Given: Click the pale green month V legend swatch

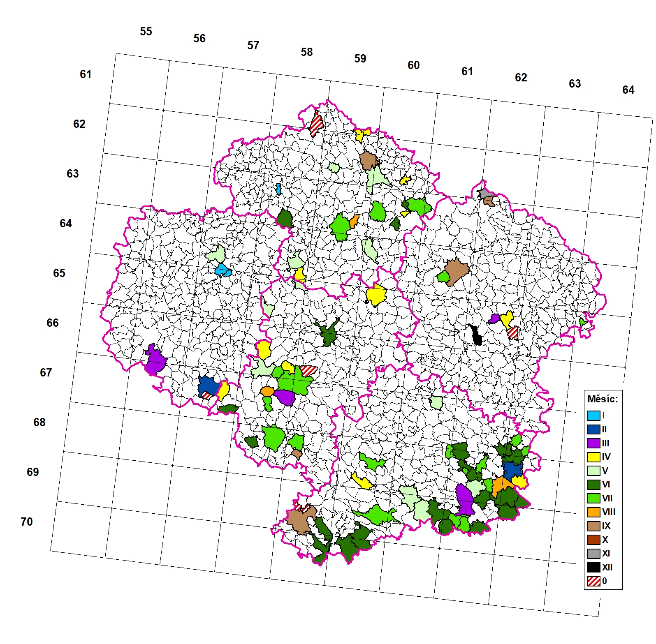Looking at the screenshot, I should 593,471.
